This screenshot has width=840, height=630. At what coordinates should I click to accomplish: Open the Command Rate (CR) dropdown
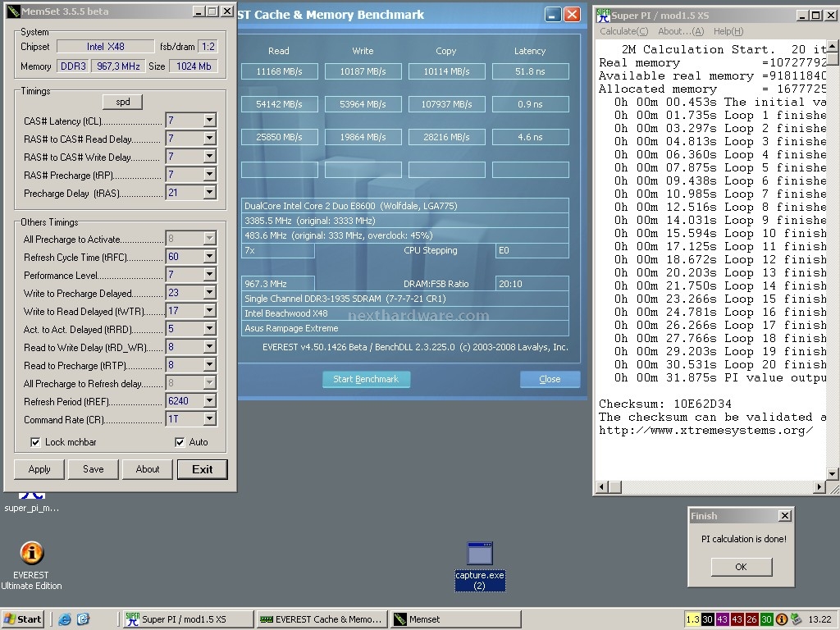pyautogui.click(x=209, y=419)
